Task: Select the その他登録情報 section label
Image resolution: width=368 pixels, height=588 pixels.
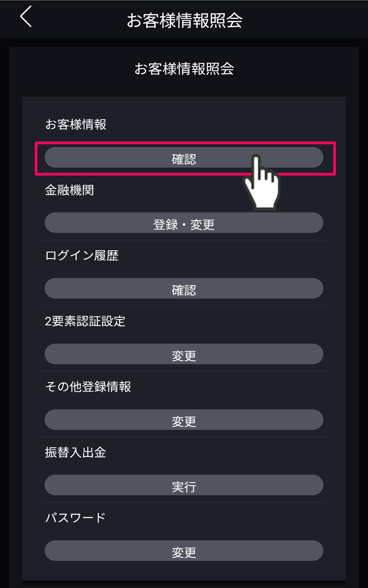Action: pyautogui.click(x=88, y=387)
